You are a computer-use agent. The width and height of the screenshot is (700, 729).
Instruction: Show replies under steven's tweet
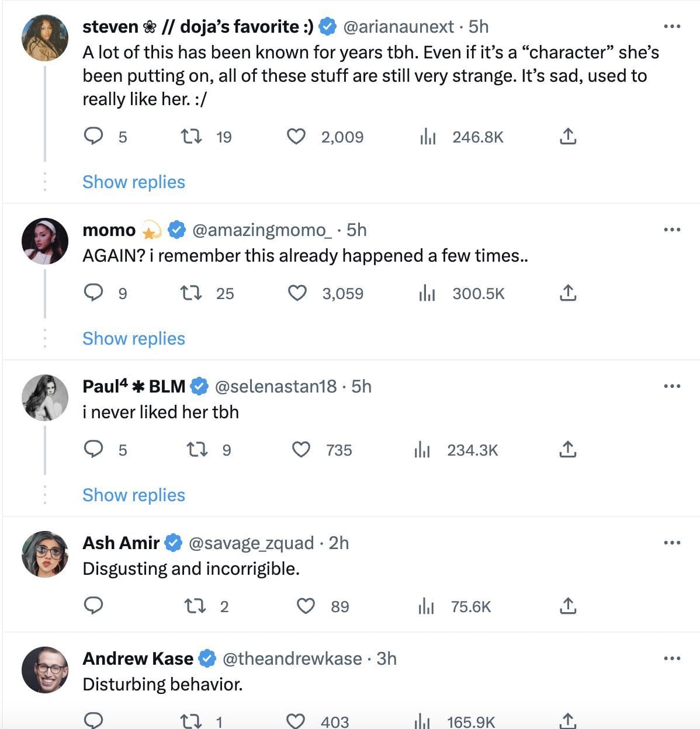pyautogui.click(x=133, y=182)
